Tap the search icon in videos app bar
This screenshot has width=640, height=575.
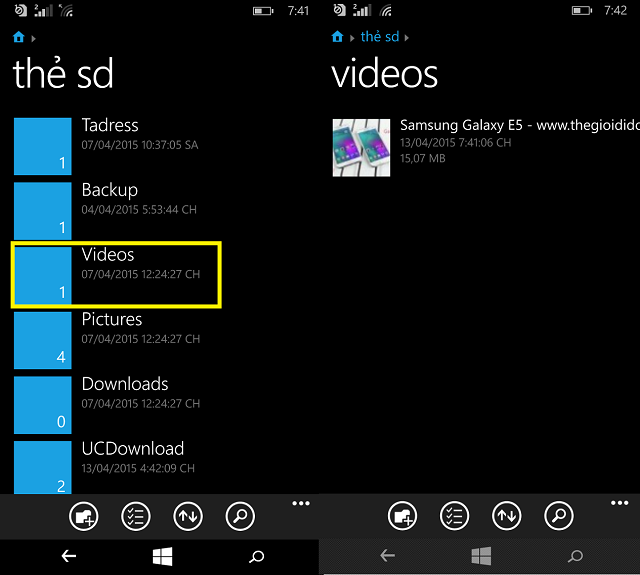(559, 516)
